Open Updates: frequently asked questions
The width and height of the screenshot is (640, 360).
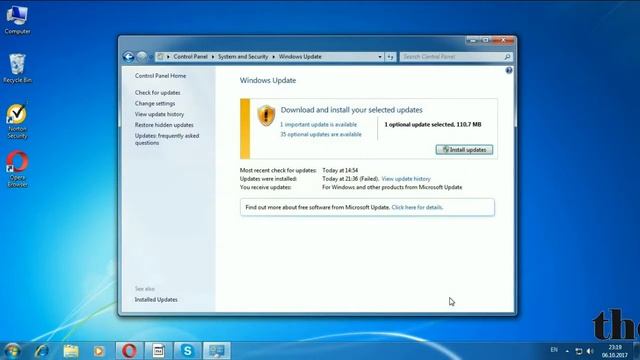(167, 139)
